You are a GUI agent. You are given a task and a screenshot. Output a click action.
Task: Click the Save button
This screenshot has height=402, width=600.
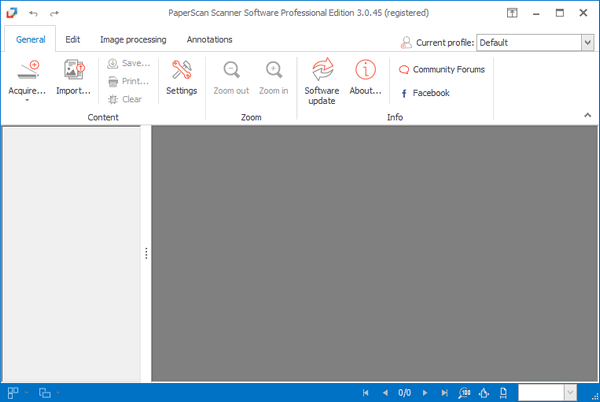click(x=129, y=63)
